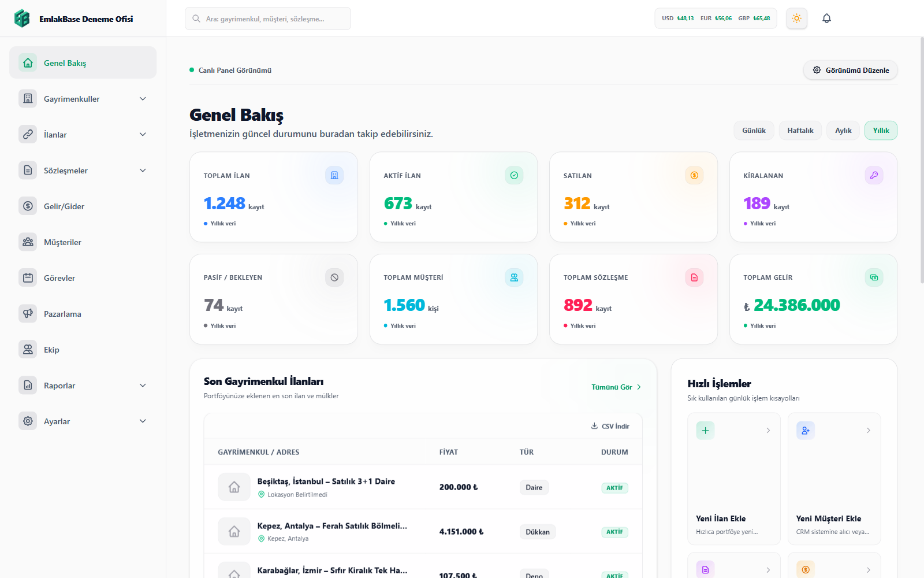Click the Satılan coin icon
The height and width of the screenshot is (578, 924).
coord(694,175)
